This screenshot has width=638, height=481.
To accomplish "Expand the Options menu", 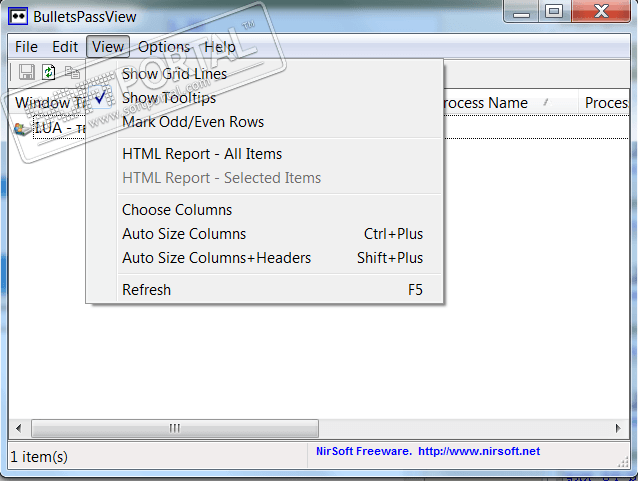I will pos(163,47).
